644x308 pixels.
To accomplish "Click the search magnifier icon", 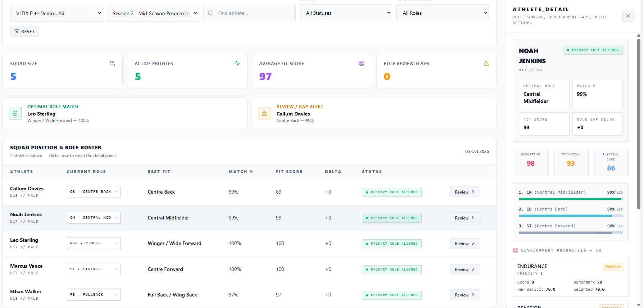I will (x=210, y=13).
